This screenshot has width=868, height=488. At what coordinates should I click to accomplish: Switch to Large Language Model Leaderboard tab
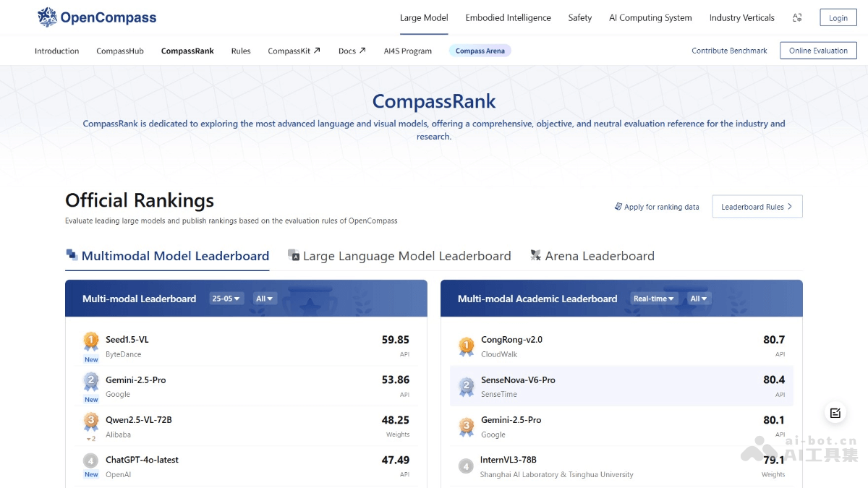(x=401, y=255)
